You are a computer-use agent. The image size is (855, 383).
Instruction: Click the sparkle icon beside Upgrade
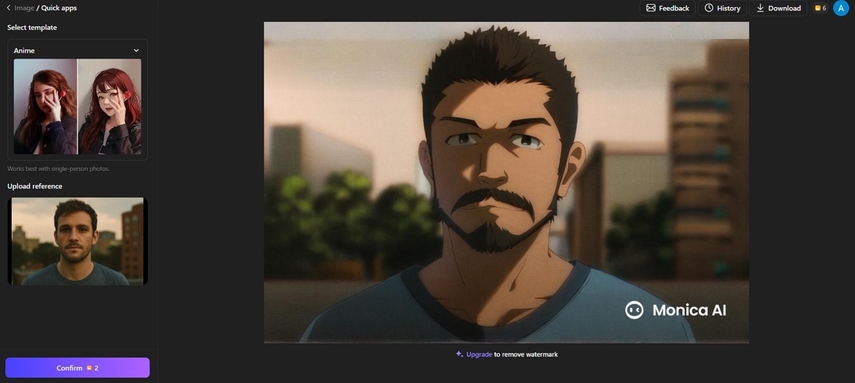pyautogui.click(x=460, y=354)
